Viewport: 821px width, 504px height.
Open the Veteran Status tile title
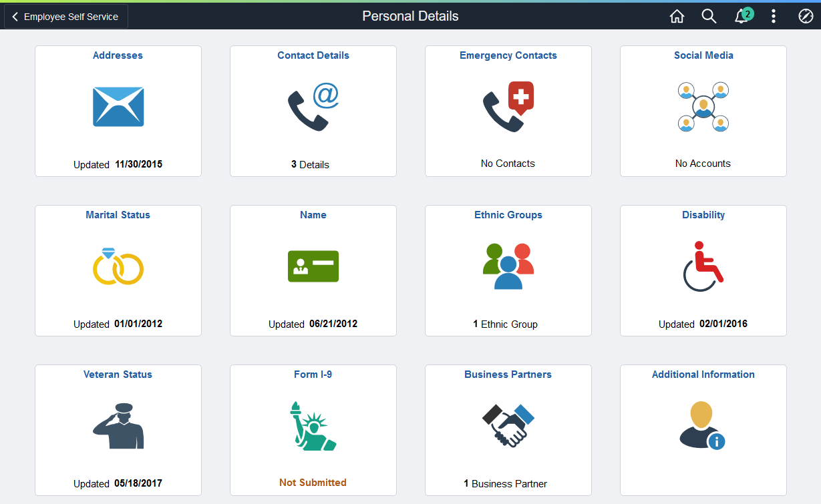click(x=118, y=374)
